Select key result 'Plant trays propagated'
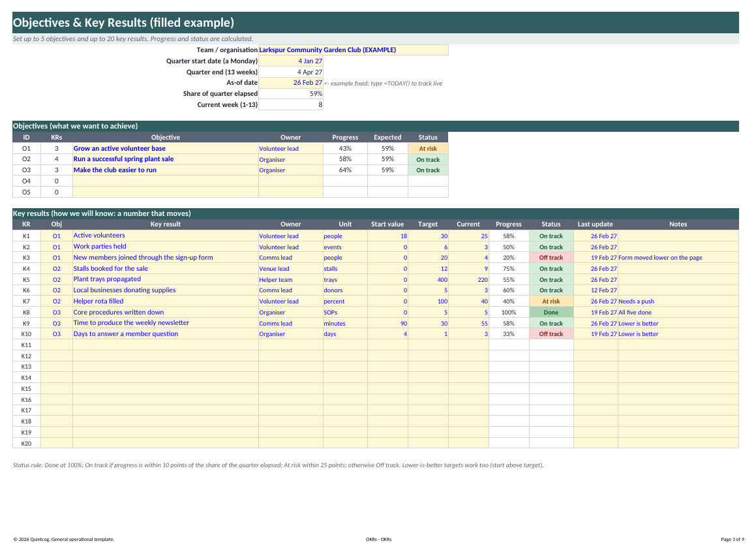The image size is (756, 554). [166, 280]
